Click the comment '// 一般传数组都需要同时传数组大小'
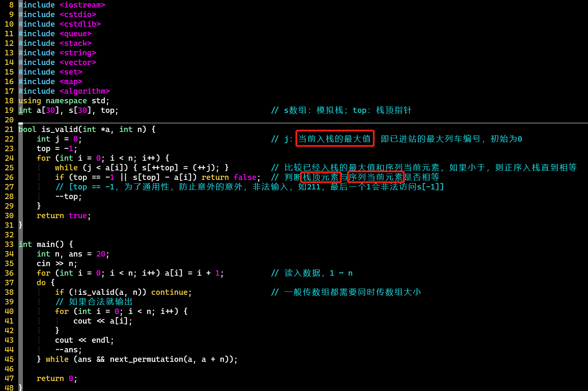 click(x=346, y=292)
